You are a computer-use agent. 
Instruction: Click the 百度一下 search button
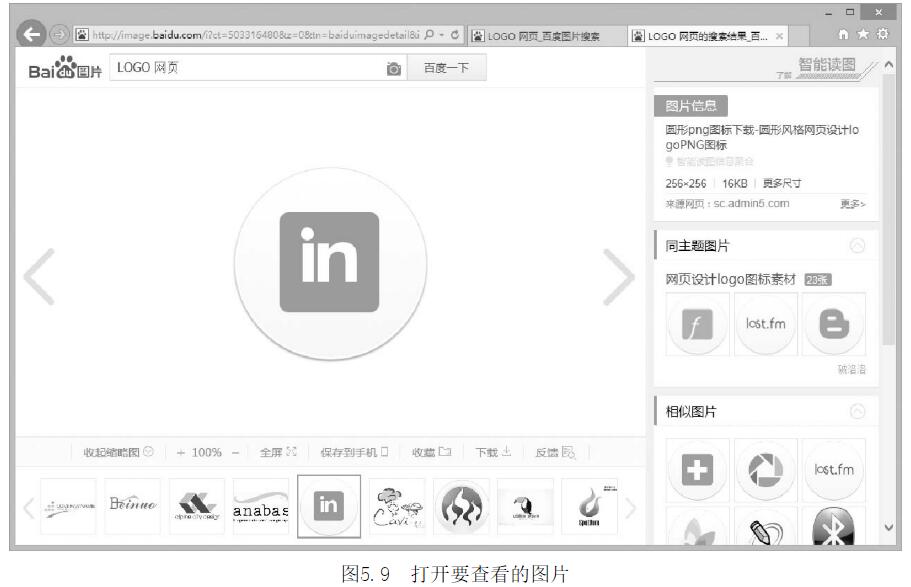[446, 69]
